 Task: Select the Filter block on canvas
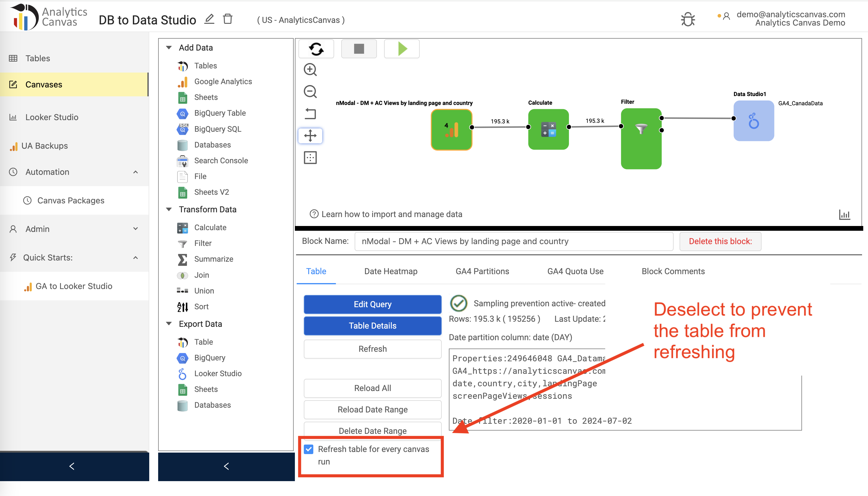[x=641, y=139]
